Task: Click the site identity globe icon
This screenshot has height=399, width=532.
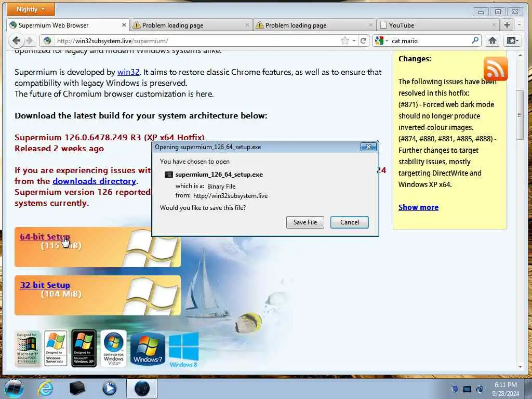Action: coord(47,41)
